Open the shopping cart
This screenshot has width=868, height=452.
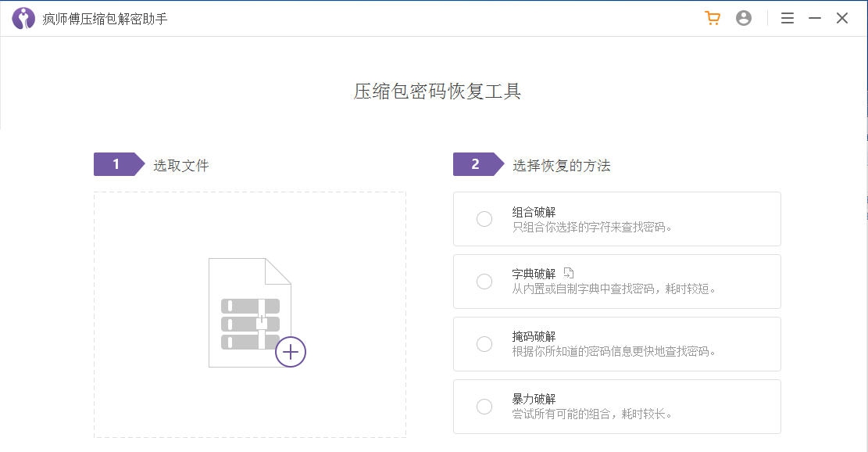pos(712,17)
